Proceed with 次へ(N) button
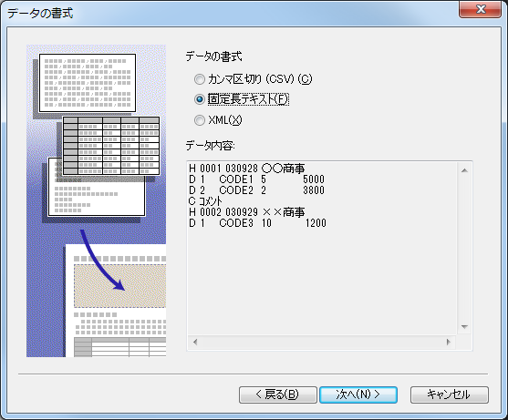 coord(358,394)
